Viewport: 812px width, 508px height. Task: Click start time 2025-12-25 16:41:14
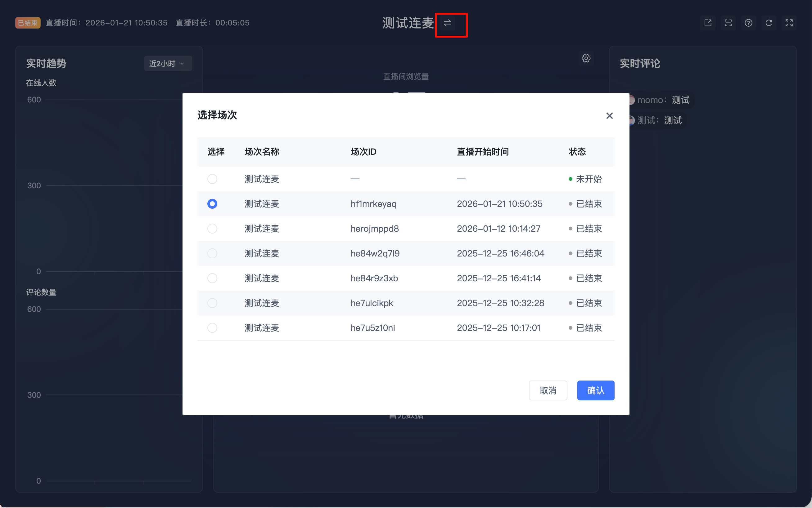499,278
